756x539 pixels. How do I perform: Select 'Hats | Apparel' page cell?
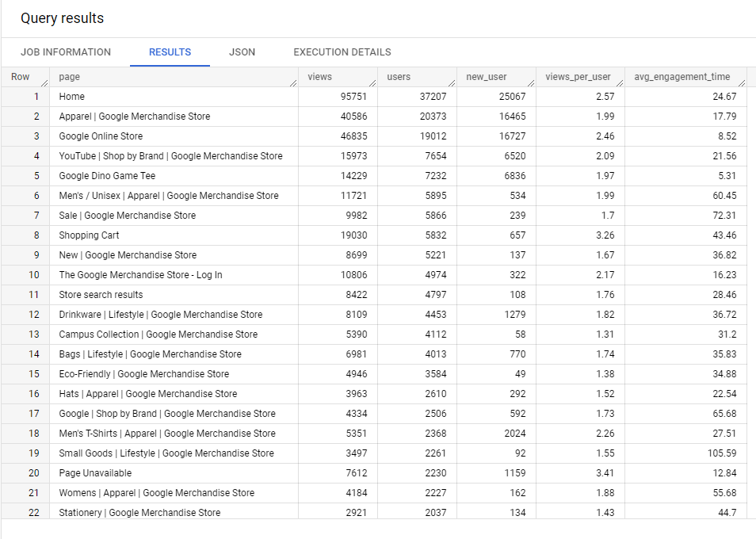(x=174, y=393)
